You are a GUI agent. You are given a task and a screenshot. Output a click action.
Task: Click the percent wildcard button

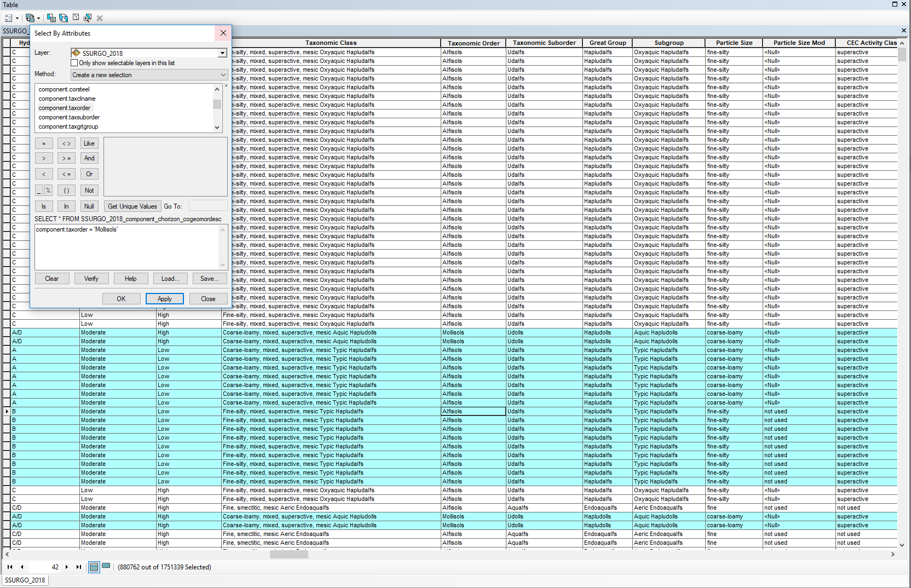coord(48,191)
